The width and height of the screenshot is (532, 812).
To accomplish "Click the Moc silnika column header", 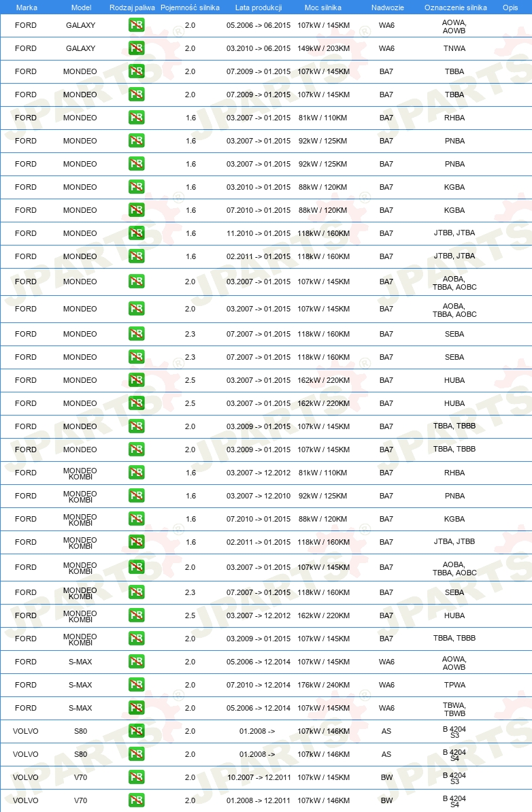I will pyautogui.click(x=322, y=7).
